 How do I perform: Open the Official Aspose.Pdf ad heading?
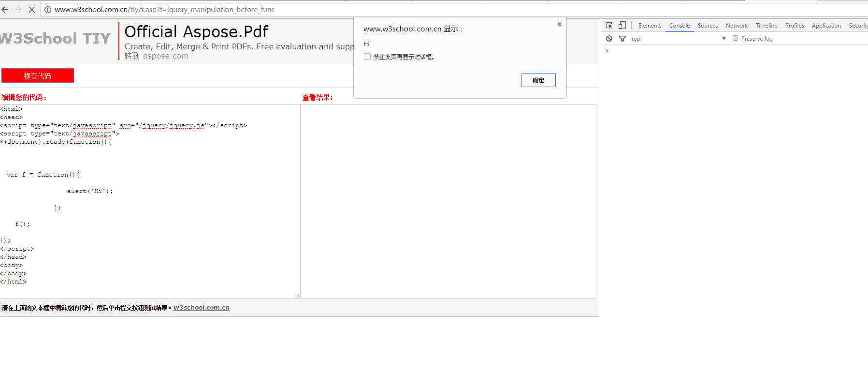click(x=196, y=31)
